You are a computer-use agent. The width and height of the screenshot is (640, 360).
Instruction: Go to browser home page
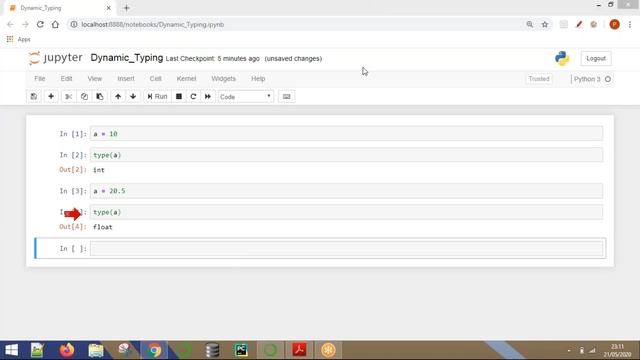[55, 24]
